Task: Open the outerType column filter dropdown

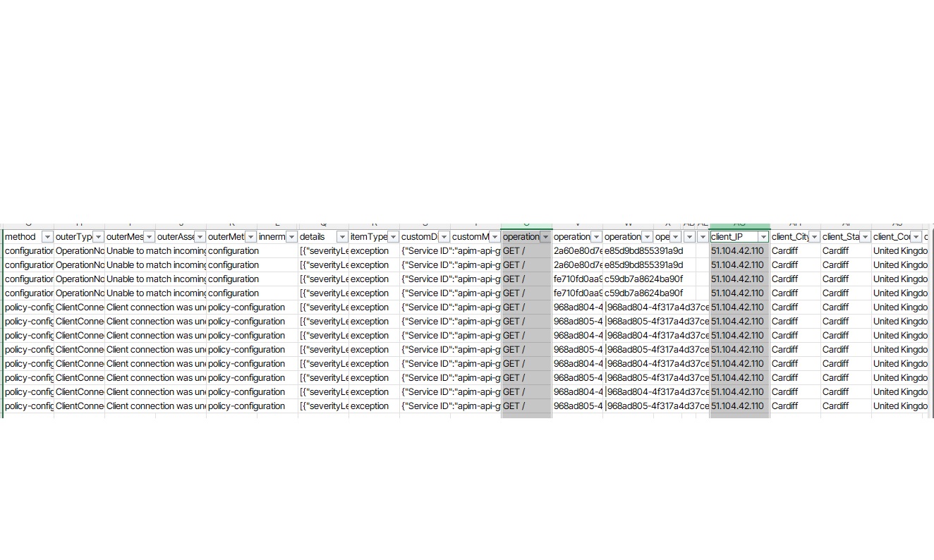Action: [x=98, y=237]
